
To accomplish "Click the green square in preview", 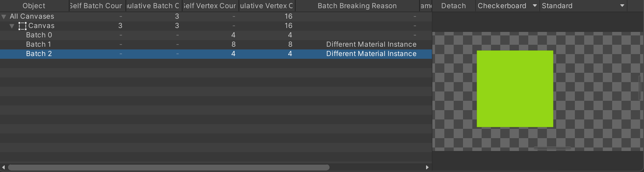I will coord(515,89).
